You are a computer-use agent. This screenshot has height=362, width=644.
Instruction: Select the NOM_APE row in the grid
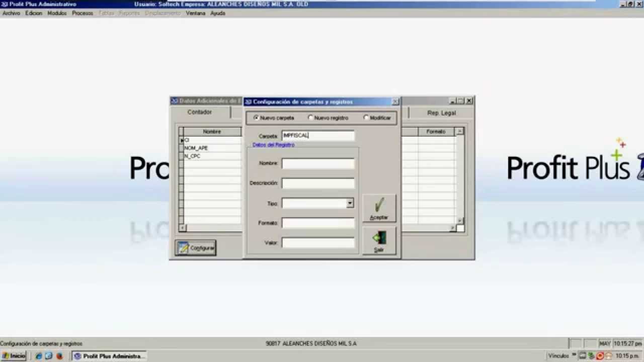(213, 148)
